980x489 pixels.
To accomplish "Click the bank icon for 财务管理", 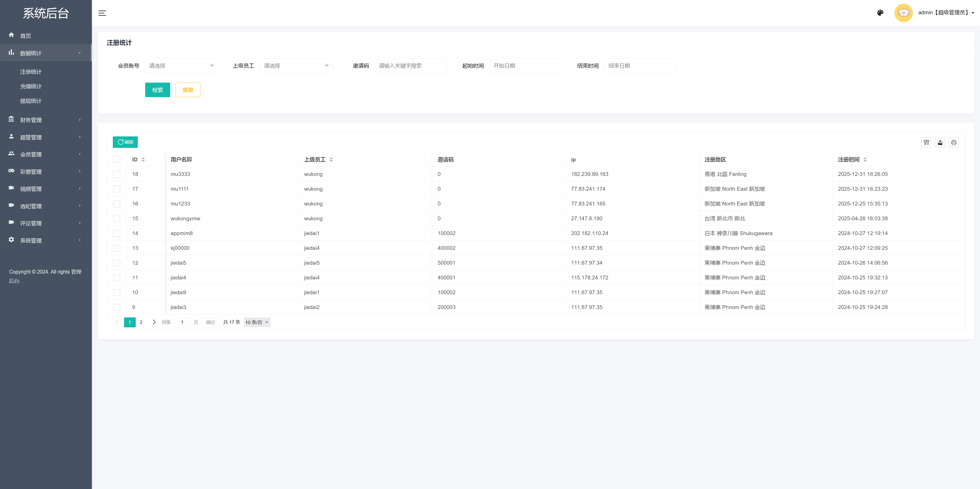I will [11, 119].
